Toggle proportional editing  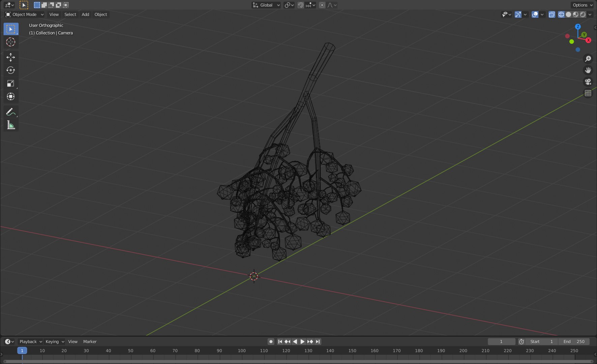coord(322,5)
